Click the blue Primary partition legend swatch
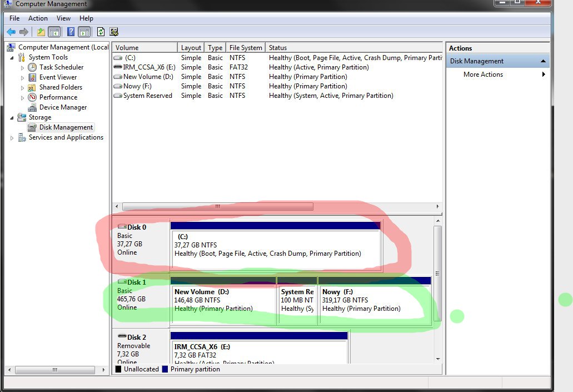The image size is (573, 392). pyautogui.click(x=165, y=369)
